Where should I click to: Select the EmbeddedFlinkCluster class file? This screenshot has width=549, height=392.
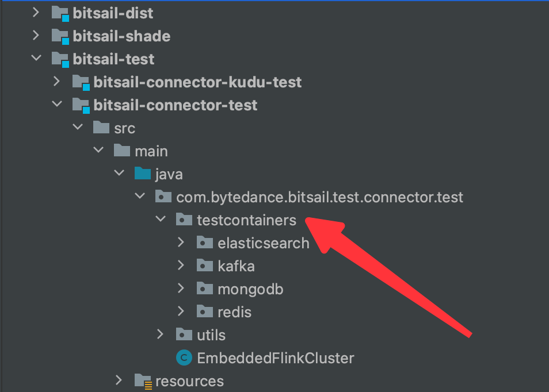275,359
